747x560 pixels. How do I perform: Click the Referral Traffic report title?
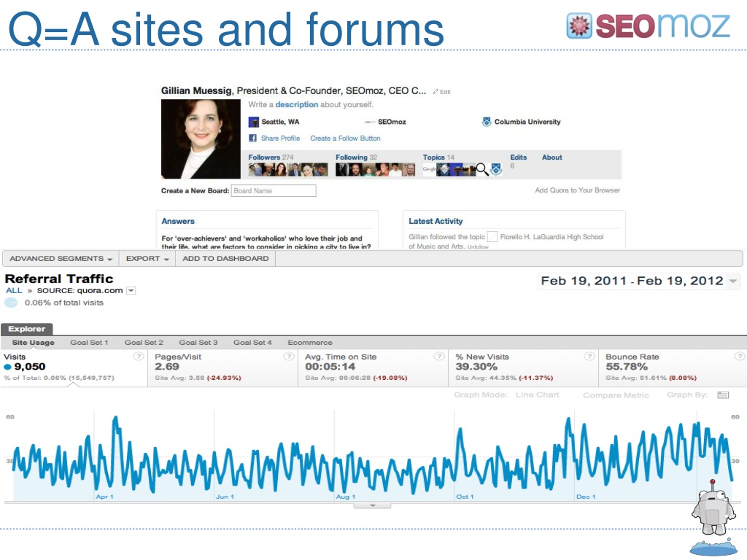click(x=59, y=279)
